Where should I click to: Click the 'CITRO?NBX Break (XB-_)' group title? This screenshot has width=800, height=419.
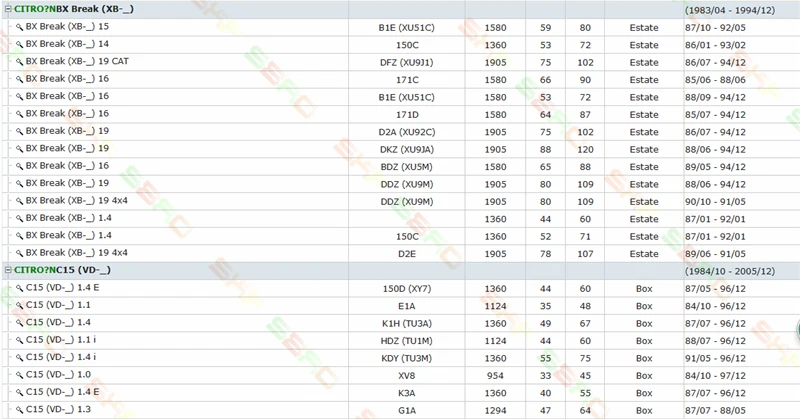[74, 9]
